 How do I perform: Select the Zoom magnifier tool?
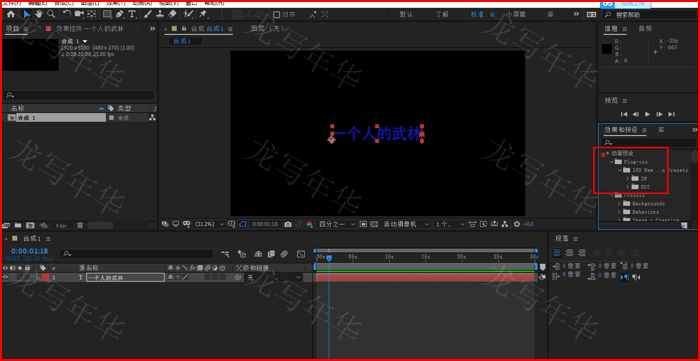(51, 14)
